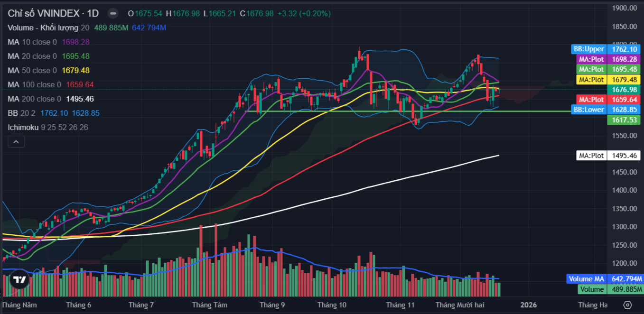Screen dimensions: 644x314
Task: Click the Chỉ số VNINDEX · 1D title
Action: tap(53, 13)
